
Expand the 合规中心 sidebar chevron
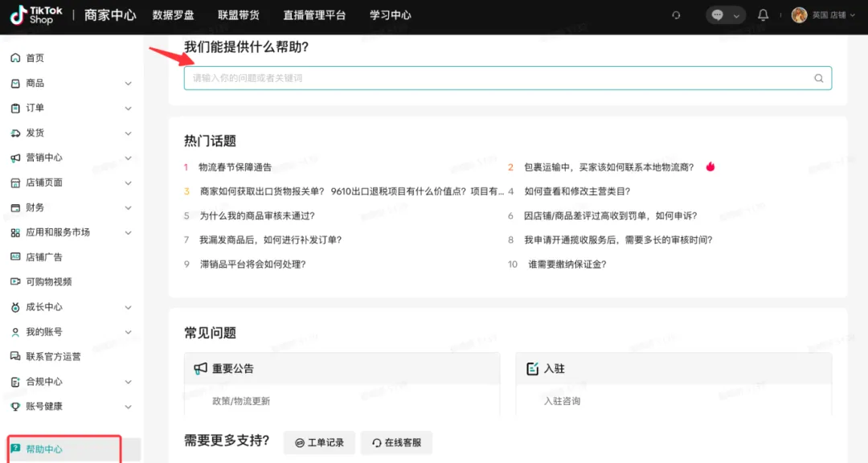(128, 382)
